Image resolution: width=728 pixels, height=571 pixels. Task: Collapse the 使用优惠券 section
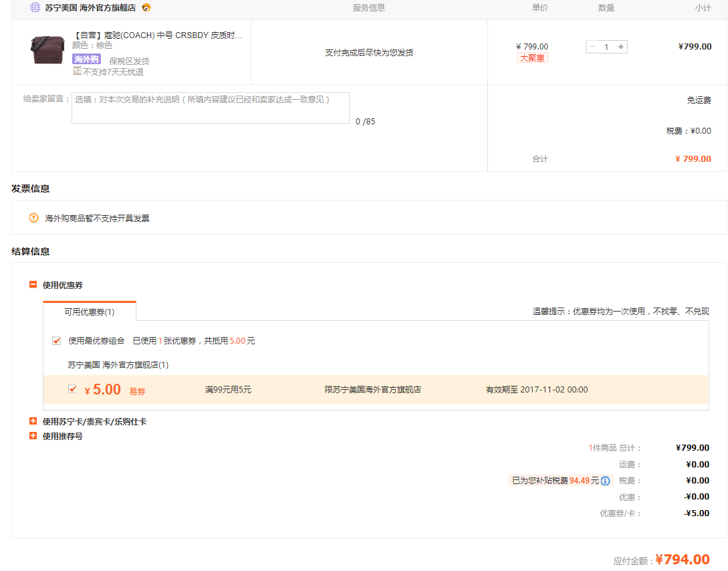click(33, 285)
